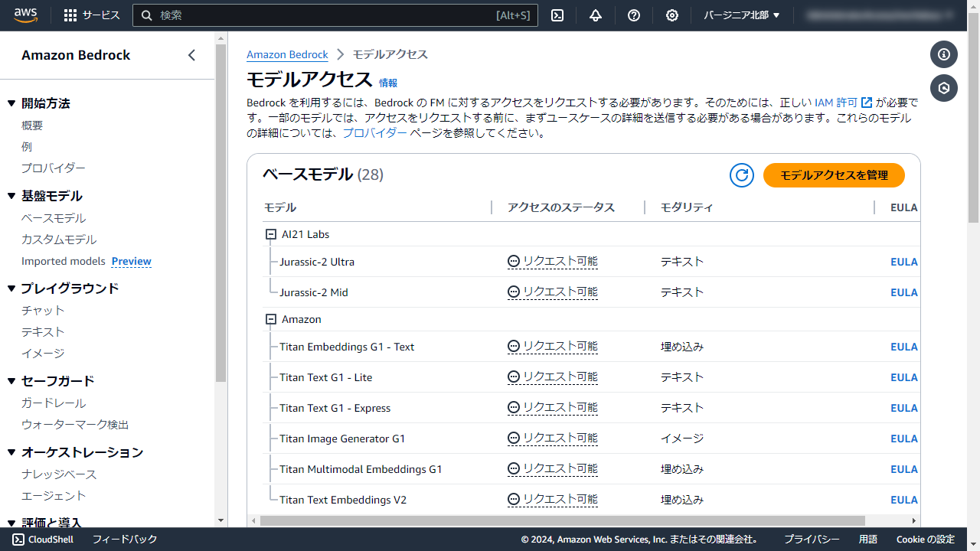This screenshot has width=980, height=551.
Task: Open the settings gear icon
Action: (x=672, y=15)
